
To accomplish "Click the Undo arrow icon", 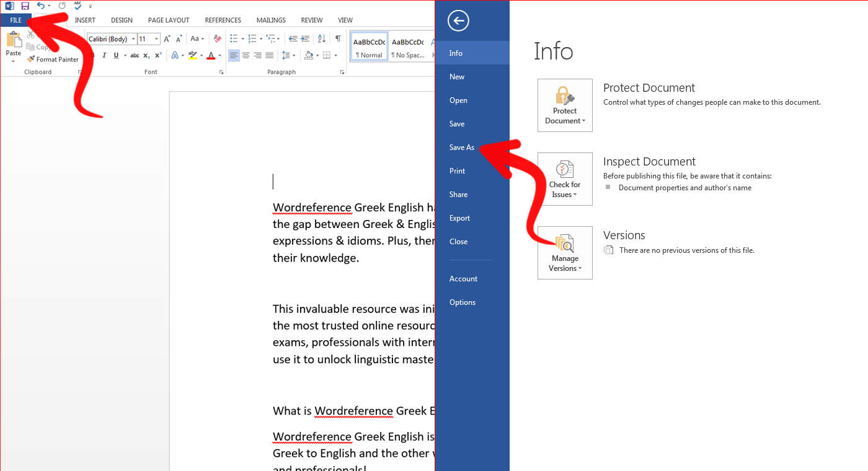I will (x=41, y=6).
